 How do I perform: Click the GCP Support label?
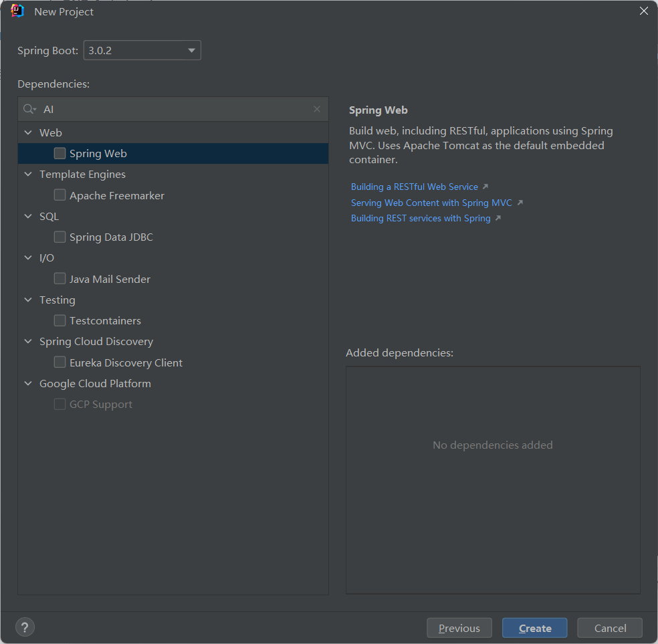101,405
